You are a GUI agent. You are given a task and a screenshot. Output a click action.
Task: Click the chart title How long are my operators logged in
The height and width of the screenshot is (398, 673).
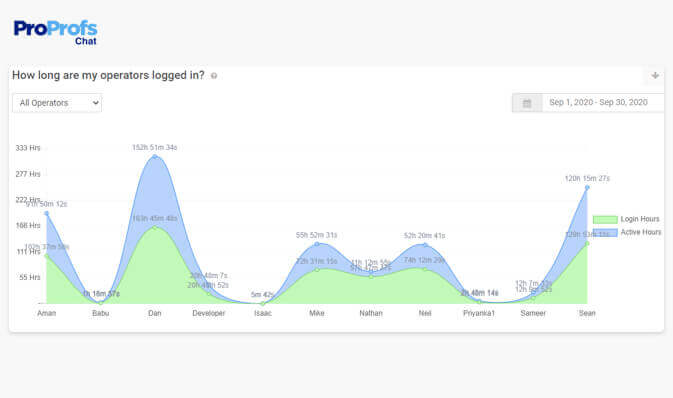[x=108, y=75]
